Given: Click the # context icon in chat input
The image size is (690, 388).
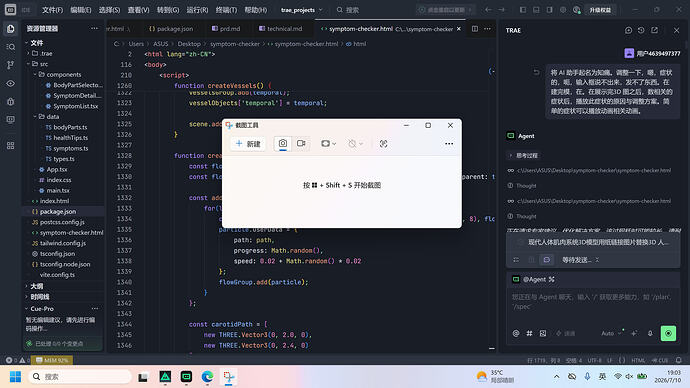Looking at the screenshot, I should point(529,333).
